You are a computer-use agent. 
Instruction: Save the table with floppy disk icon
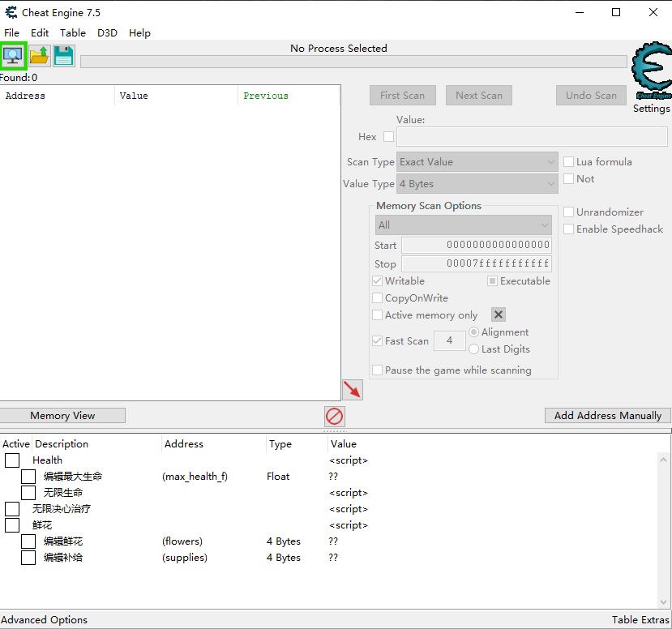click(64, 56)
